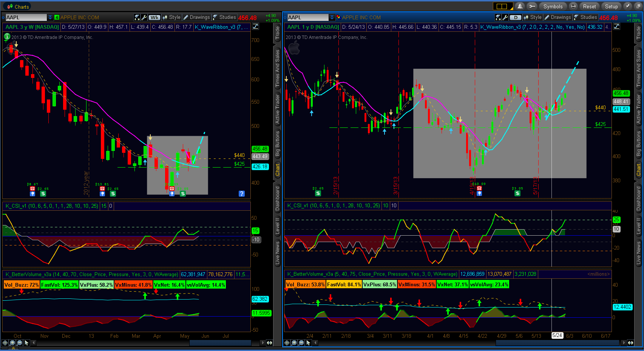
Task: Change the D timeframe on right chart
Action: (x=515, y=17)
